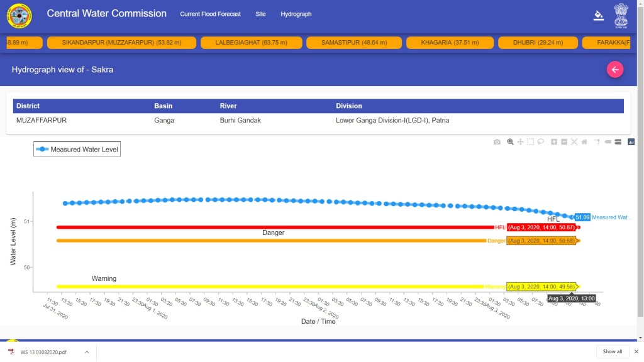644x362 pixels.
Task: Select the SAMASTIPUR (48.64 m) station chip
Action: pos(353,43)
